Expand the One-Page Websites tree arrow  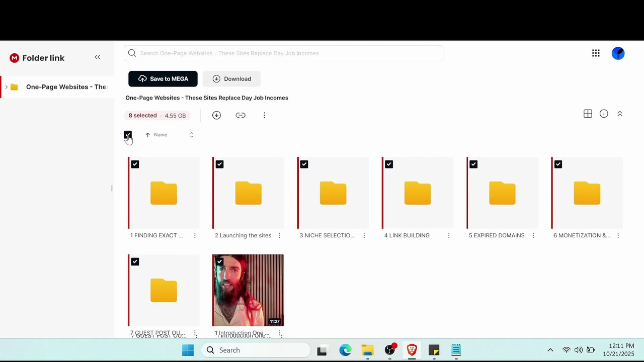tap(6, 87)
